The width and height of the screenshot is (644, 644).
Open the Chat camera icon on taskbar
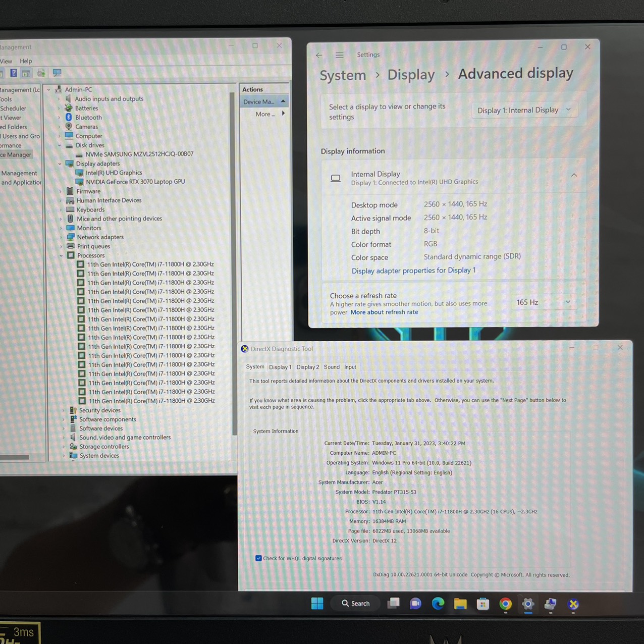click(416, 604)
